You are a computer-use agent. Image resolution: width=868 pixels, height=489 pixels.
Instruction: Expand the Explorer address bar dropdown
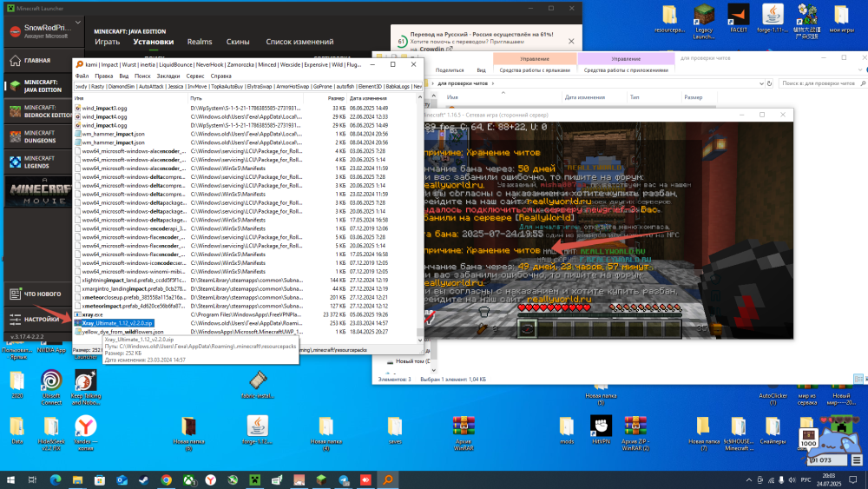pyautogui.click(x=761, y=83)
